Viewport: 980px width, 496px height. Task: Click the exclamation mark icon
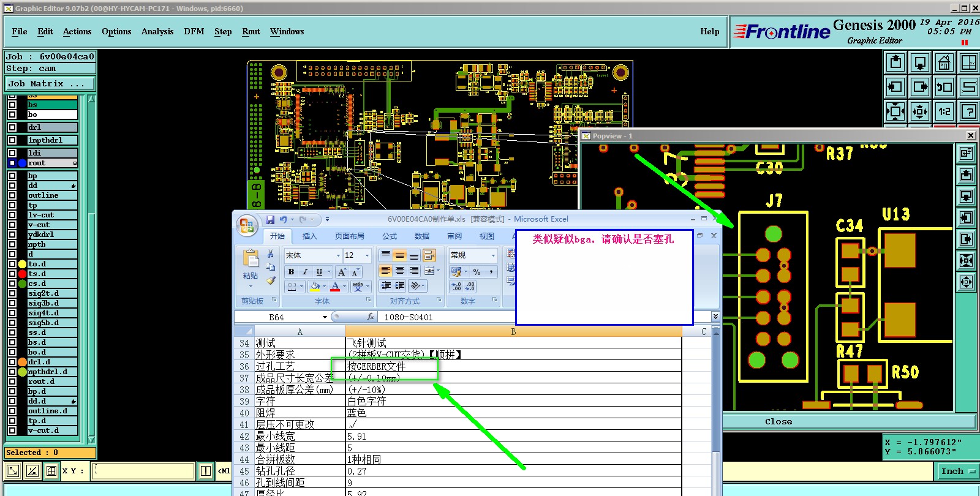click(206, 471)
